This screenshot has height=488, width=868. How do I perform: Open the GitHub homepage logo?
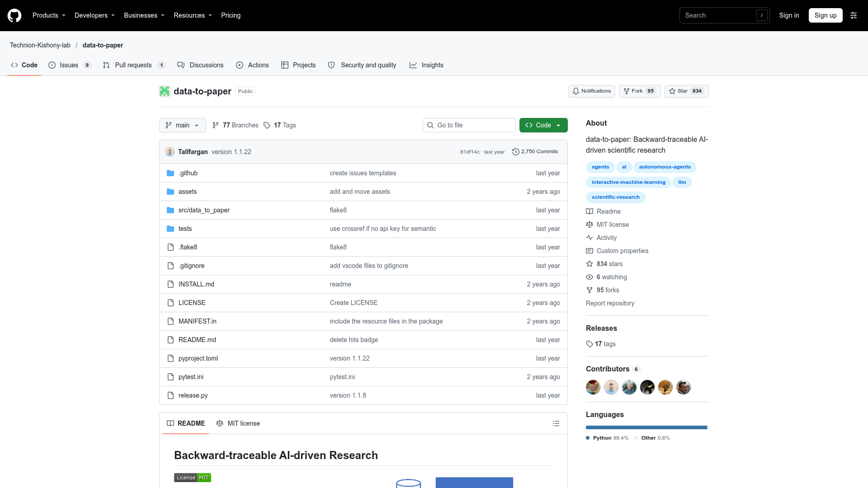tap(14, 15)
